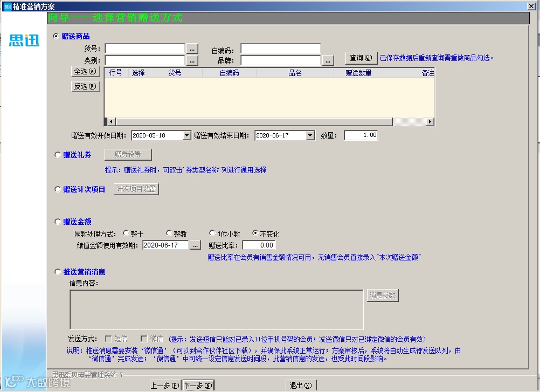Click the 货号 column header in grid
Viewport: 540px width, 392px height.
pyautogui.click(x=175, y=73)
